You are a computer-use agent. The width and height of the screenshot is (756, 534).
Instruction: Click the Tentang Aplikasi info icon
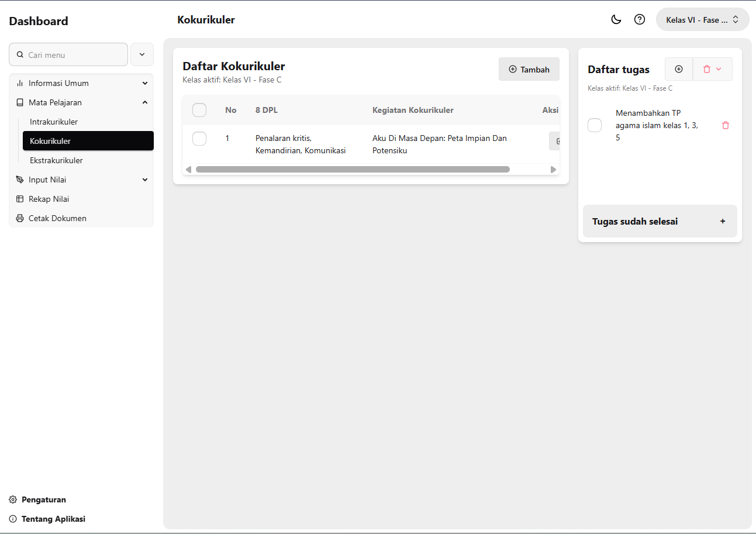(12, 519)
